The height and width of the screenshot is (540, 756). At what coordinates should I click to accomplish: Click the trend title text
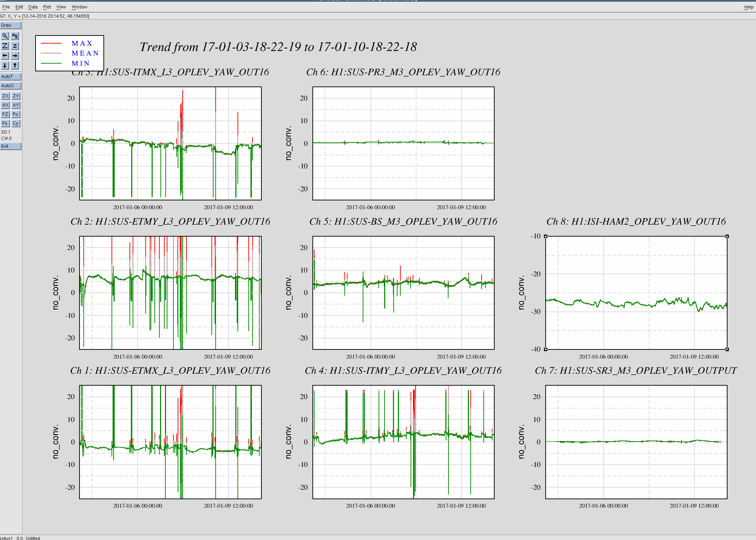click(278, 47)
